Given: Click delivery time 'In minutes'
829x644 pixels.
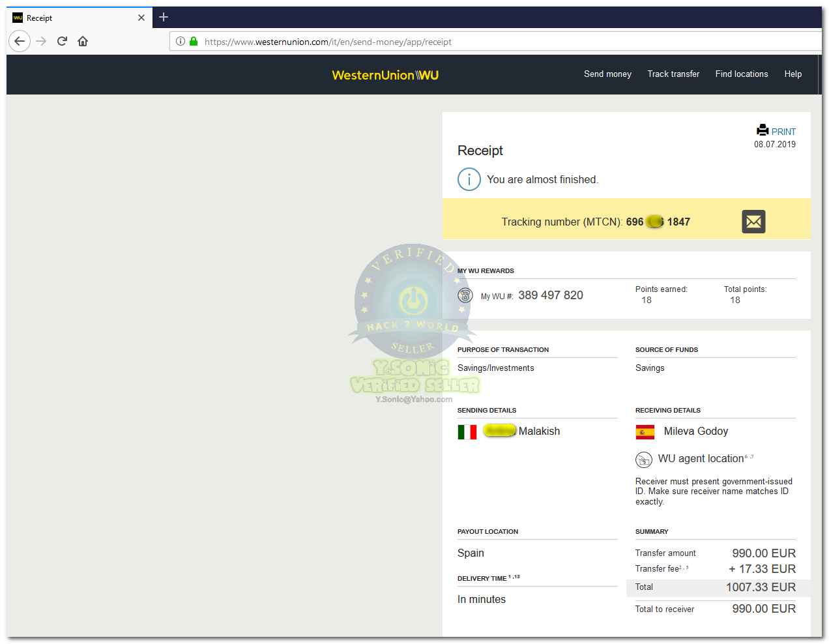Looking at the screenshot, I should coord(482,599).
